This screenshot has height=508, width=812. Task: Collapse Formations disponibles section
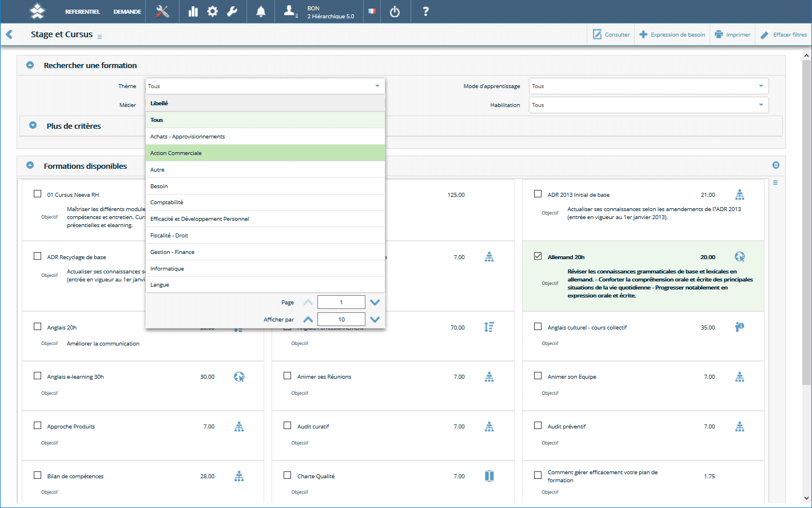(30, 165)
